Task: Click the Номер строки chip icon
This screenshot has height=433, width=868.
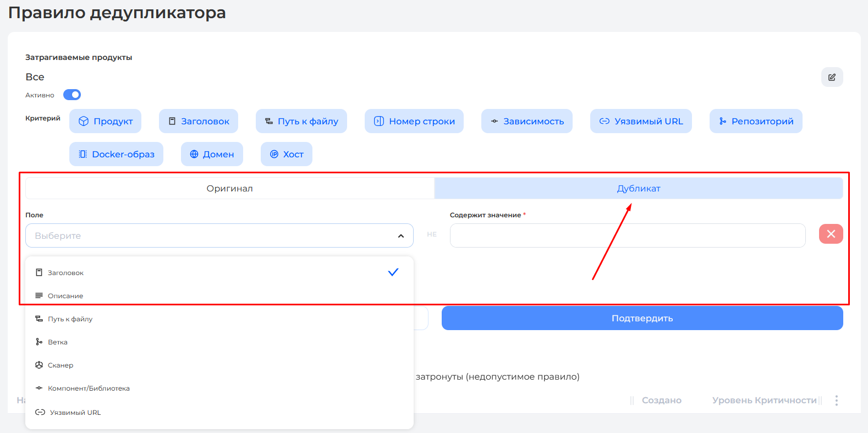Action: (379, 121)
